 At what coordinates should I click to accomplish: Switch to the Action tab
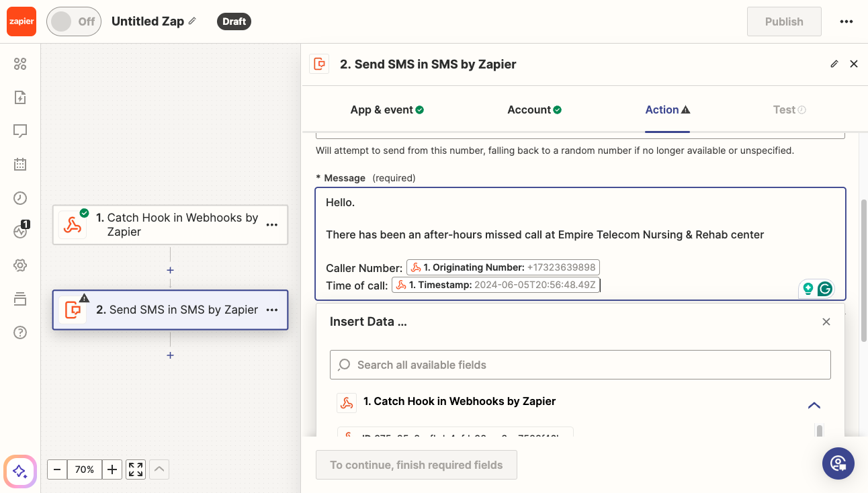click(x=668, y=109)
